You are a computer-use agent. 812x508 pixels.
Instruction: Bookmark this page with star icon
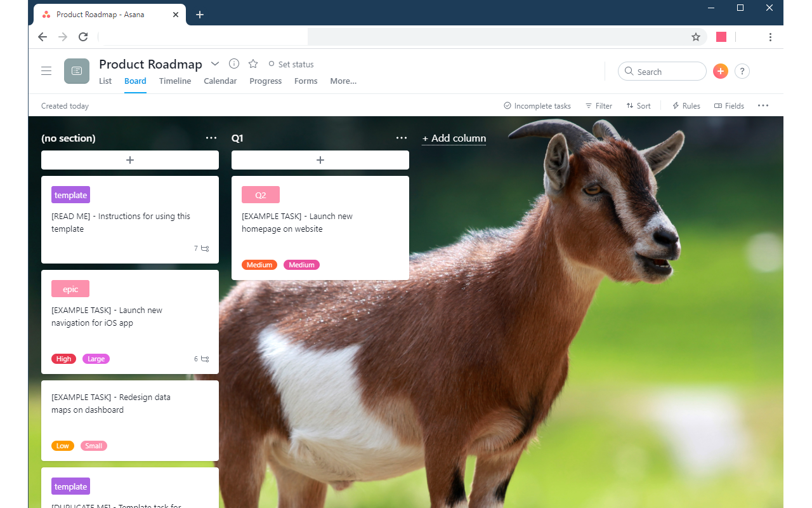696,37
